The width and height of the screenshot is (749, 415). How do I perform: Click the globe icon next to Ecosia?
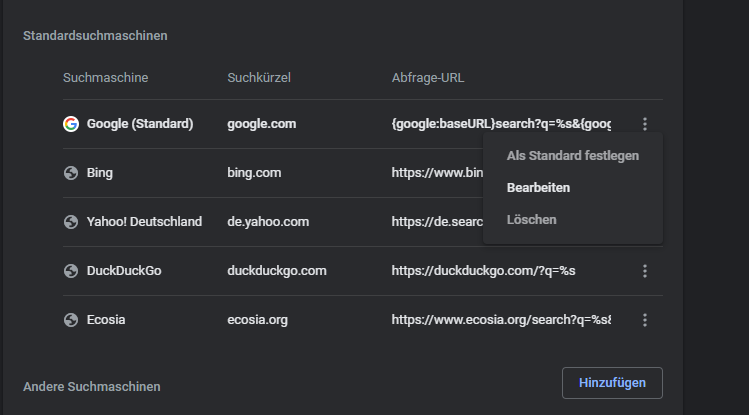point(71,320)
